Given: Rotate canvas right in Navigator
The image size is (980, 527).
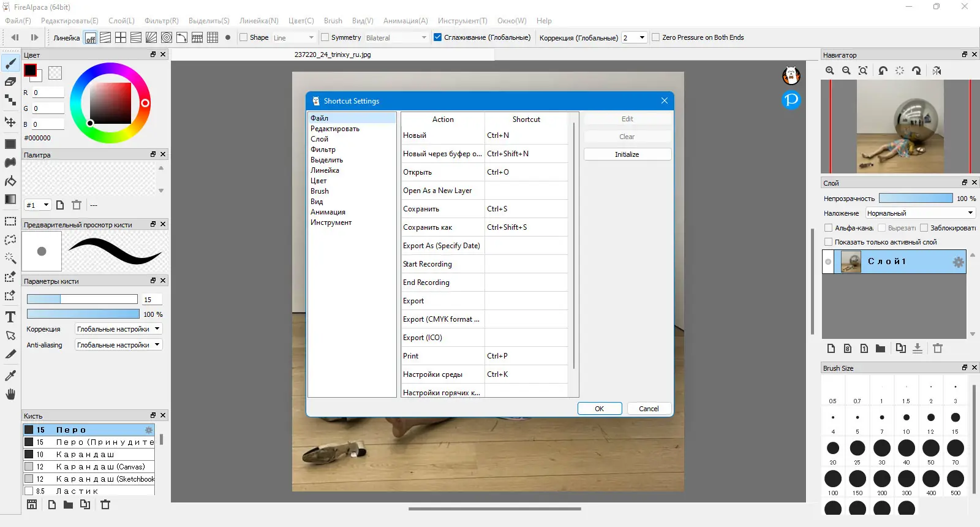Looking at the screenshot, I should (x=916, y=70).
